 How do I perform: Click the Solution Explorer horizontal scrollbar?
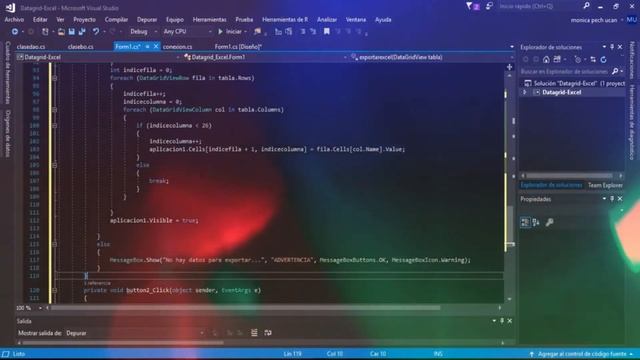[x=569, y=176]
